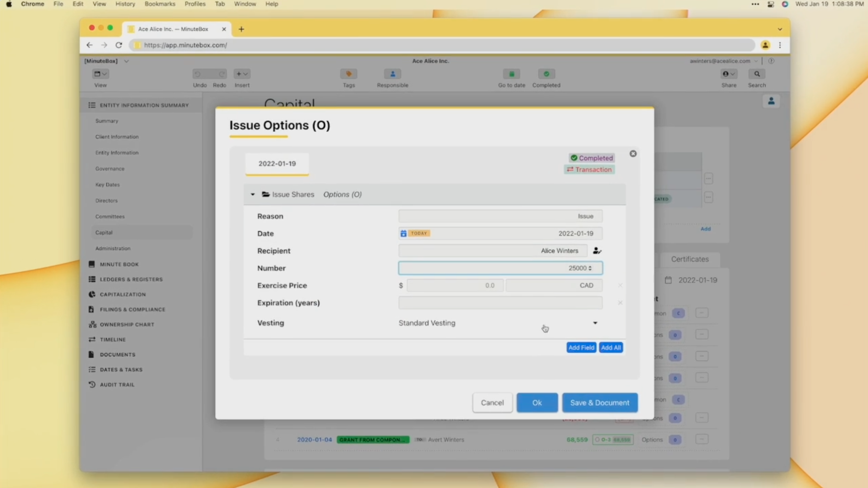Close the transaction panel with X icon
The width and height of the screenshot is (868, 488).
point(633,154)
